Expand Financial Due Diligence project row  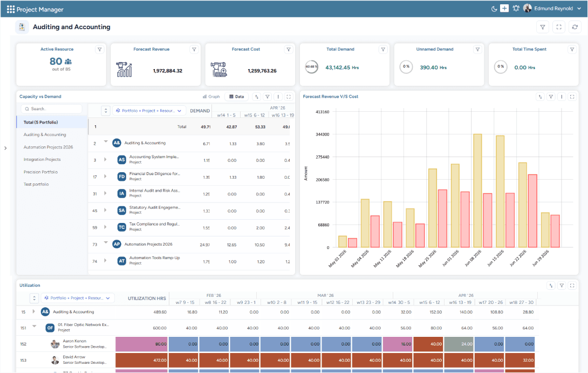tap(105, 177)
